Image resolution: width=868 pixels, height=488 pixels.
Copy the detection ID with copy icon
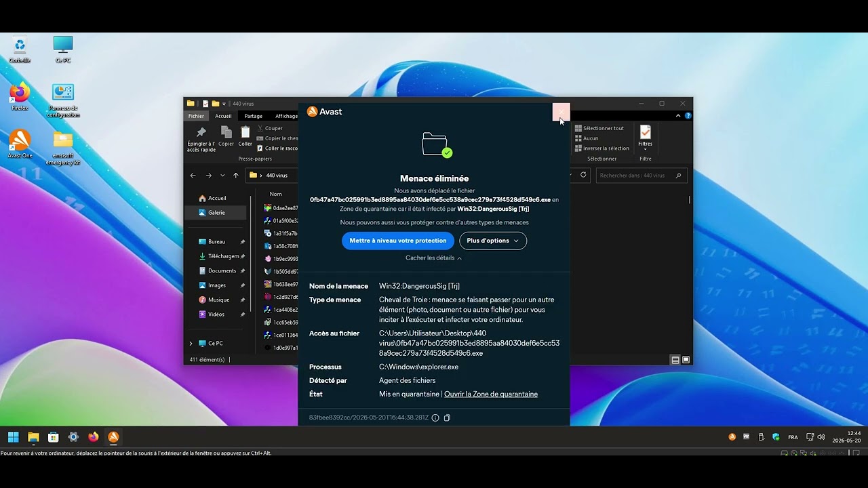point(447,418)
